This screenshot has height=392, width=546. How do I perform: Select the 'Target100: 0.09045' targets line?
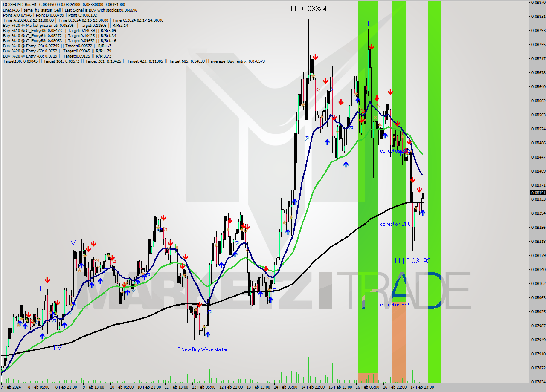pos(134,61)
